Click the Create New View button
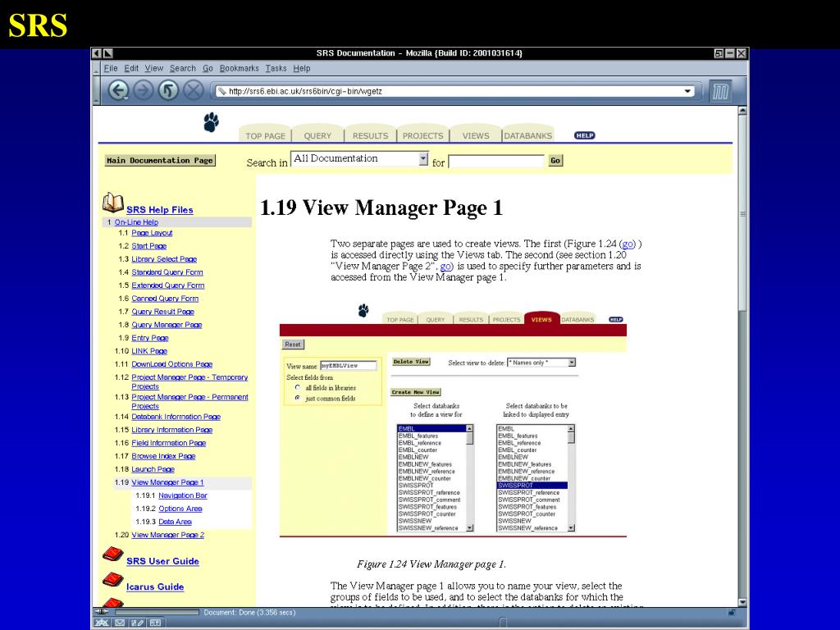 415,392
